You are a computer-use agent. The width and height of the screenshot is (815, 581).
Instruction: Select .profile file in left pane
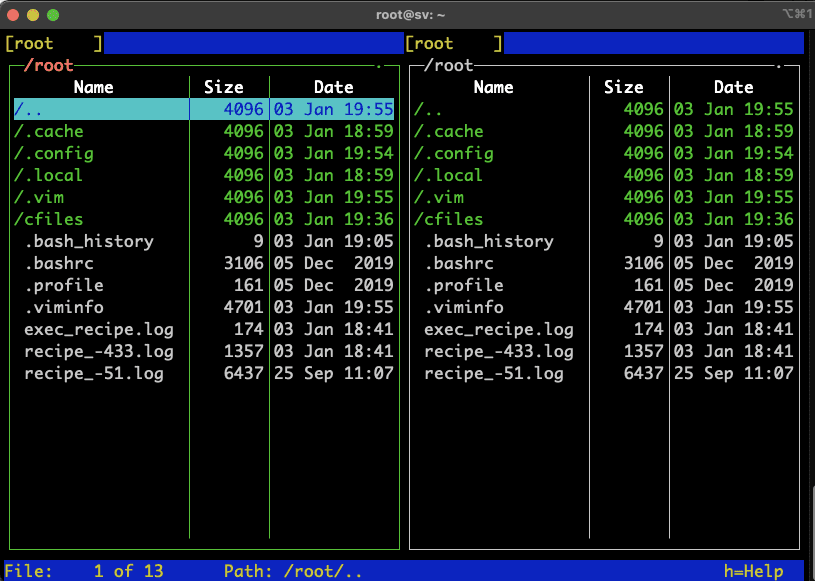204,285
